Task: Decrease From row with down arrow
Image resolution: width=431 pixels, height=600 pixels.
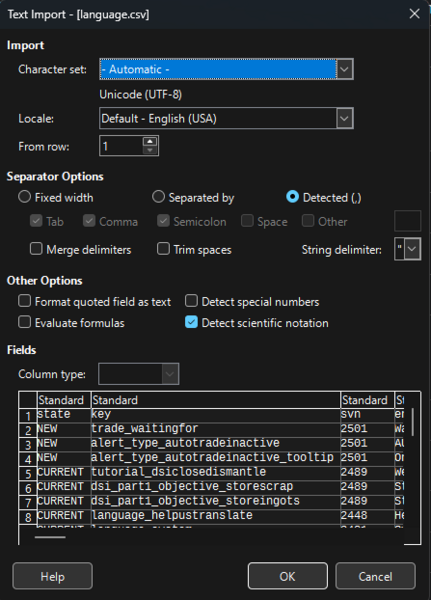Action: pos(150,150)
